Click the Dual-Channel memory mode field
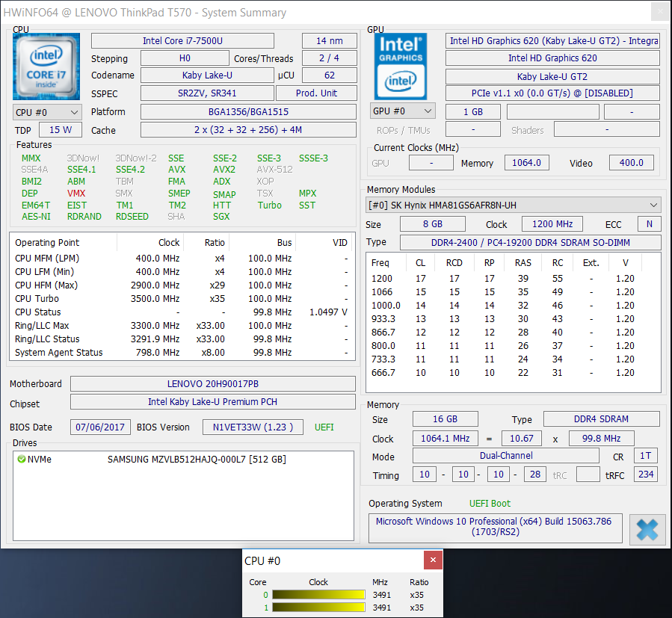This screenshot has height=618, width=672. click(505, 456)
